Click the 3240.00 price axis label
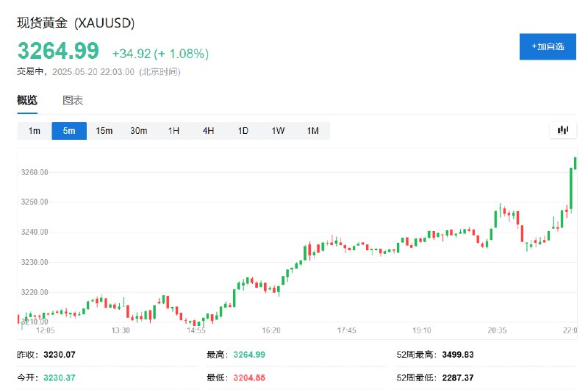This screenshot has height=390, width=588. (35, 232)
